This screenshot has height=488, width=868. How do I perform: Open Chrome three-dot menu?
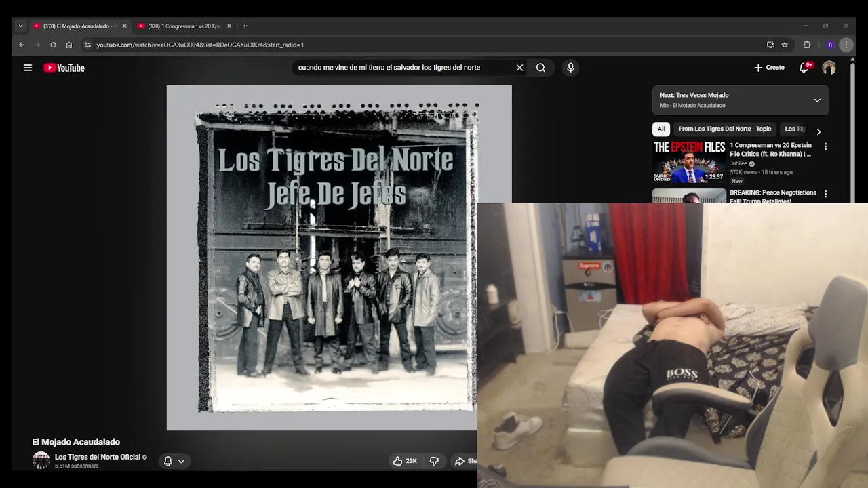846,45
